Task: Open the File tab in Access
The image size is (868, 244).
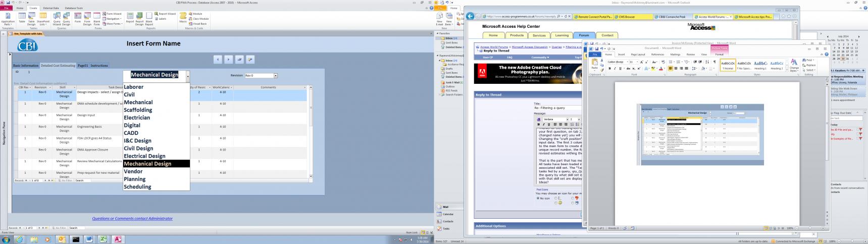Action: [x=7, y=8]
